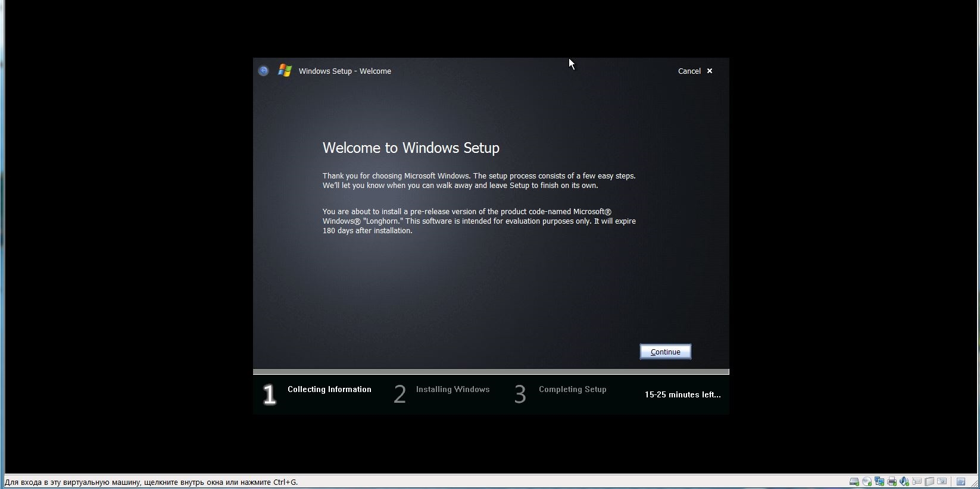
Task: Click the Ctrl+G hint message in status bar
Action: tap(151, 482)
